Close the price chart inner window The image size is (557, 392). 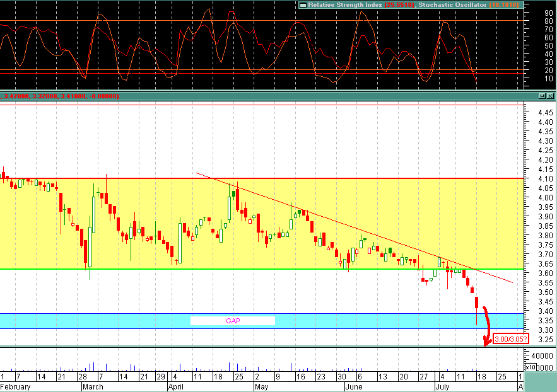(550, 96)
